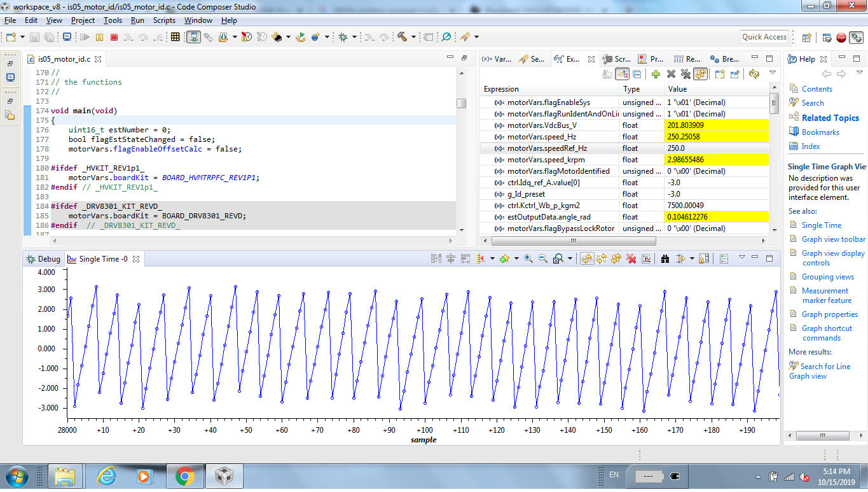Click the Quick Access search field
868x492 pixels.
[x=764, y=36]
